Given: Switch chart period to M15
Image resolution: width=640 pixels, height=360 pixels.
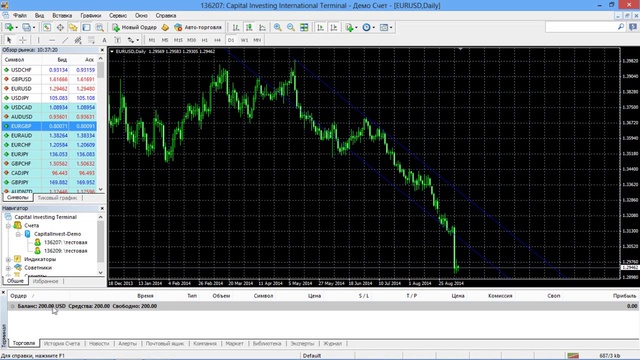Looking at the screenshot, I should [x=178, y=40].
